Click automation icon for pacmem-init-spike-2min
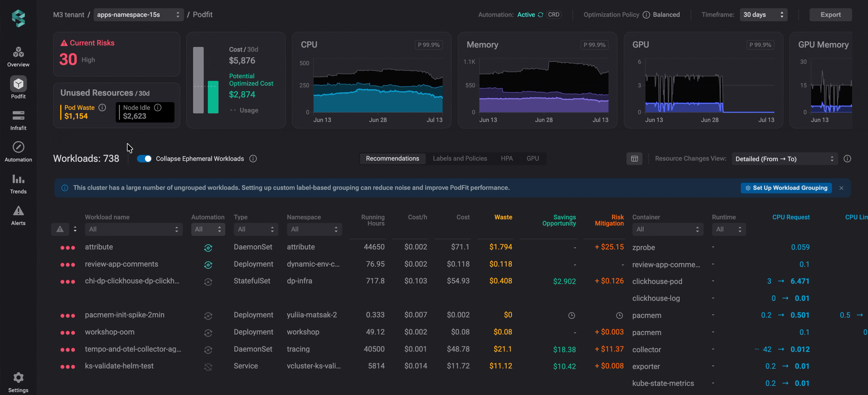 (208, 316)
